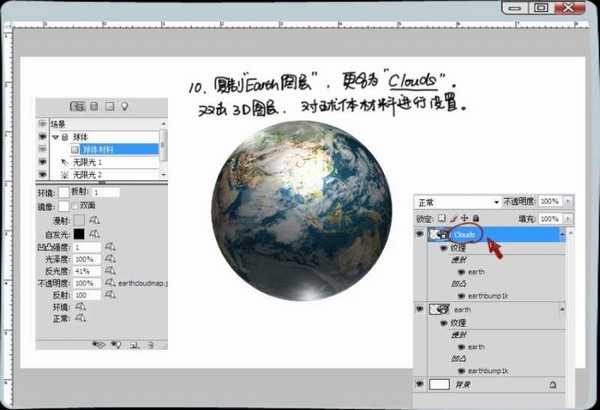
Task: Click the materials filter icon in 3D panel
Action: tap(109, 105)
